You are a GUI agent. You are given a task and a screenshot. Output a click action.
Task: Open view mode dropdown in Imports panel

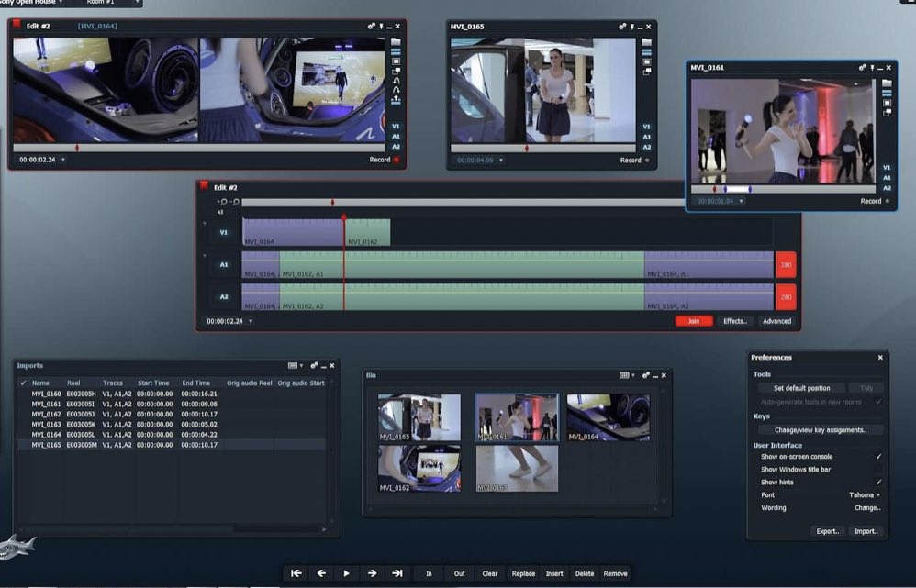(296, 365)
